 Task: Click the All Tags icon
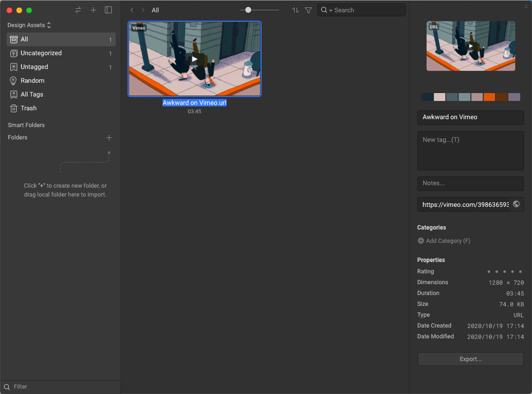click(14, 95)
